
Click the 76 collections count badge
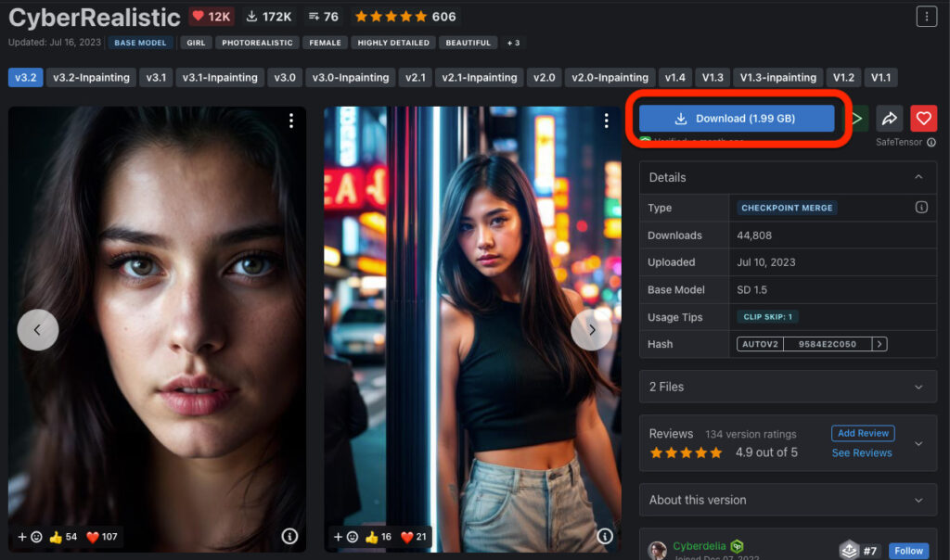[x=324, y=17]
